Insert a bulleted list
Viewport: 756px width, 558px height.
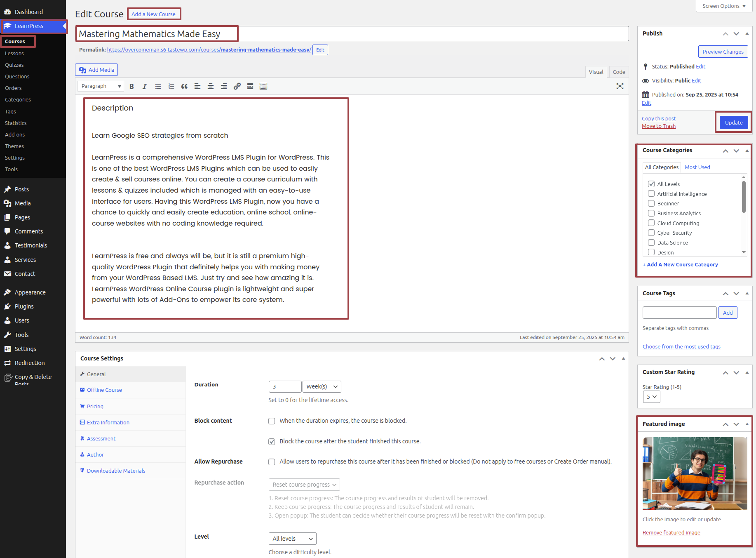point(158,86)
